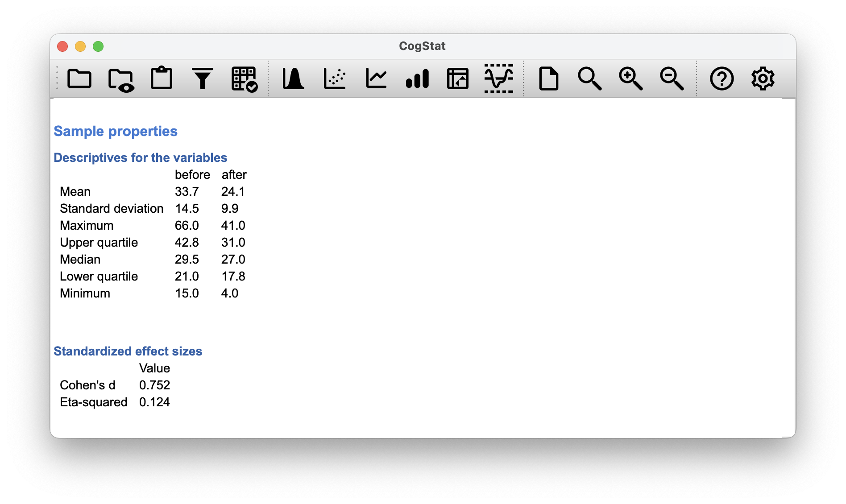Screen dimensions: 846x504
Task: Open the repeated measures comparison tool
Action: point(376,78)
